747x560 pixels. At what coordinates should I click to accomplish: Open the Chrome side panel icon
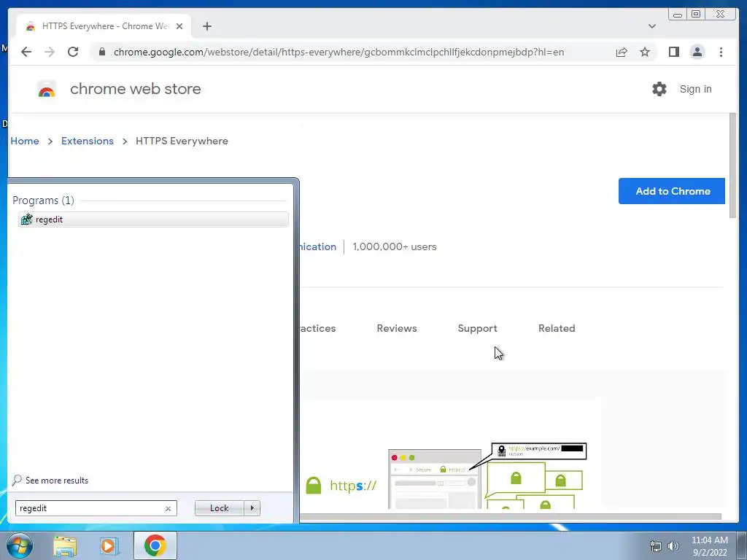[x=673, y=52]
